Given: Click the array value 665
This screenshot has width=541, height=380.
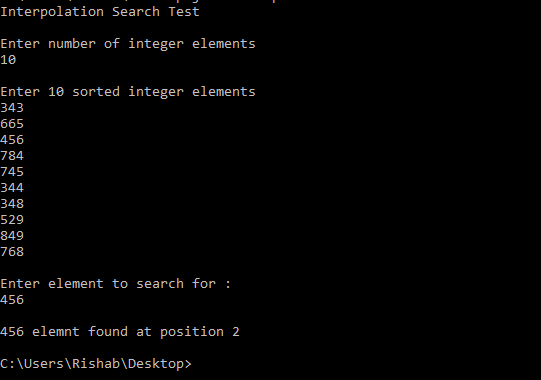Looking at the screenshot, I should [12, 124].
